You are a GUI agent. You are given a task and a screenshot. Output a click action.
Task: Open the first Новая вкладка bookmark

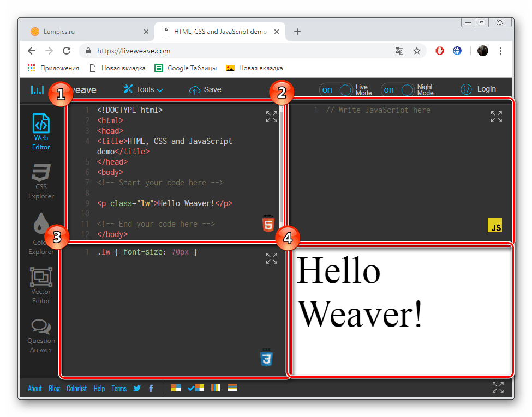pyautogui.click(x=117, y=68)
